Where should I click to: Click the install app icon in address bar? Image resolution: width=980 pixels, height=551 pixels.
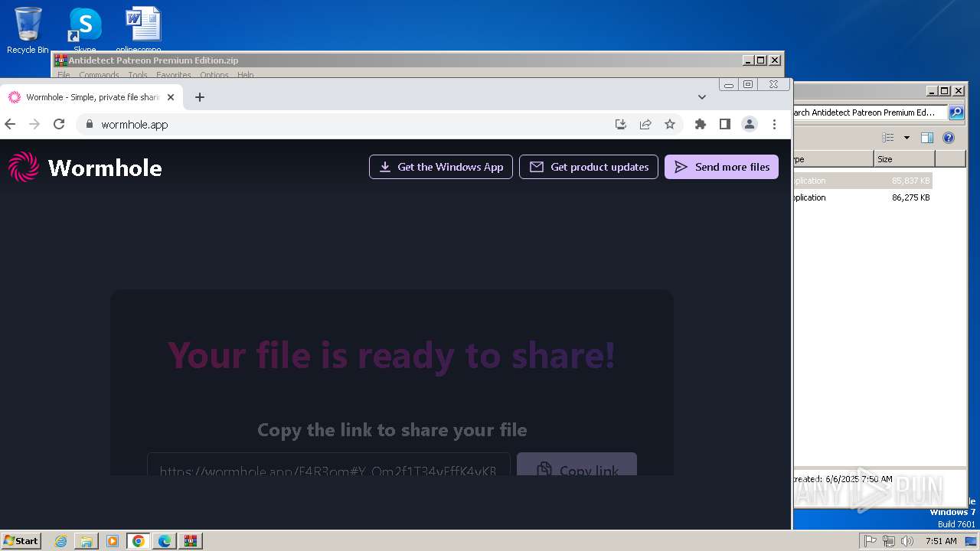click(x=621, y=124)
